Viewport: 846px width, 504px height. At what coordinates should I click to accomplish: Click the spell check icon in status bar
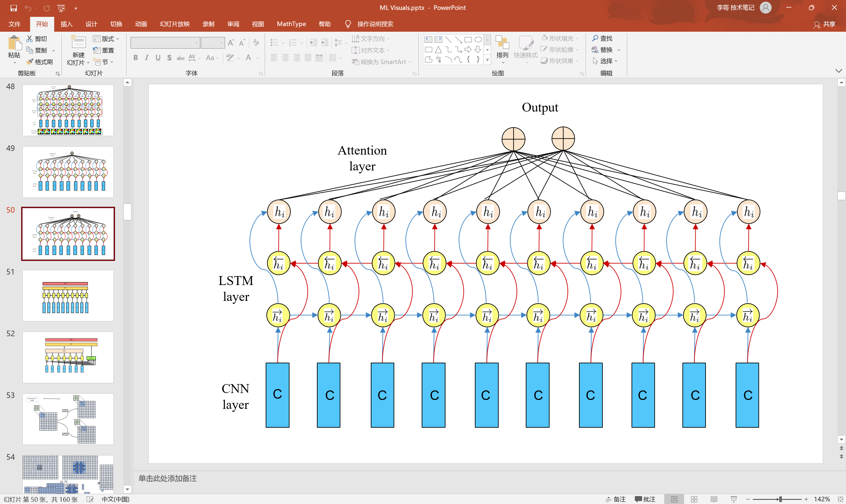coord(90,499)
